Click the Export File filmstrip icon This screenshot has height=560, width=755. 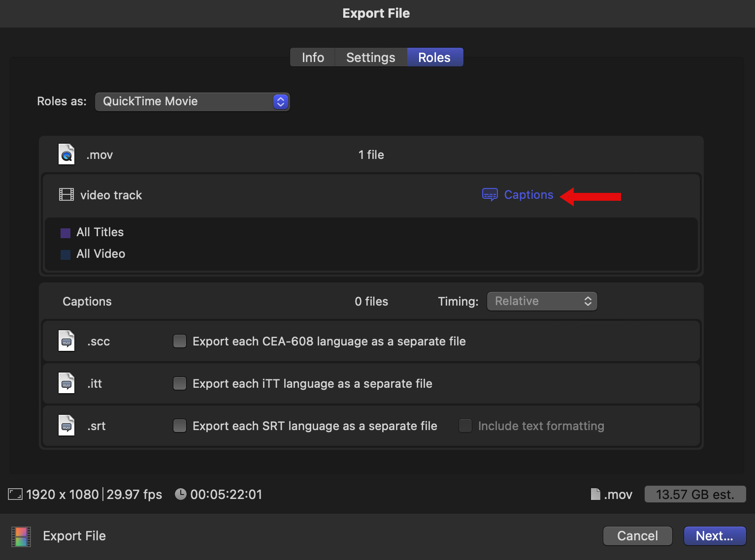tap(21, 536)
